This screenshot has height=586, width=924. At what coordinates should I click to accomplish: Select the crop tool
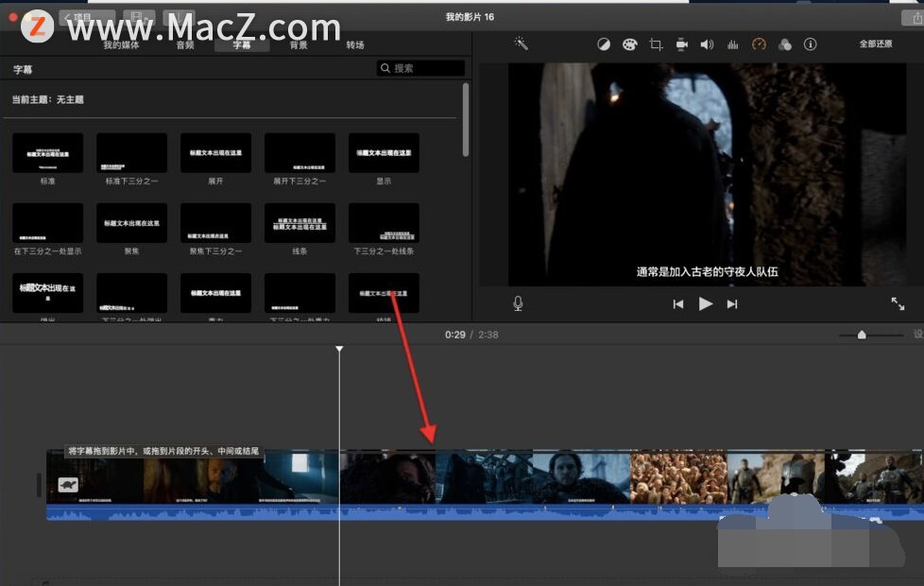pos(656,44)
